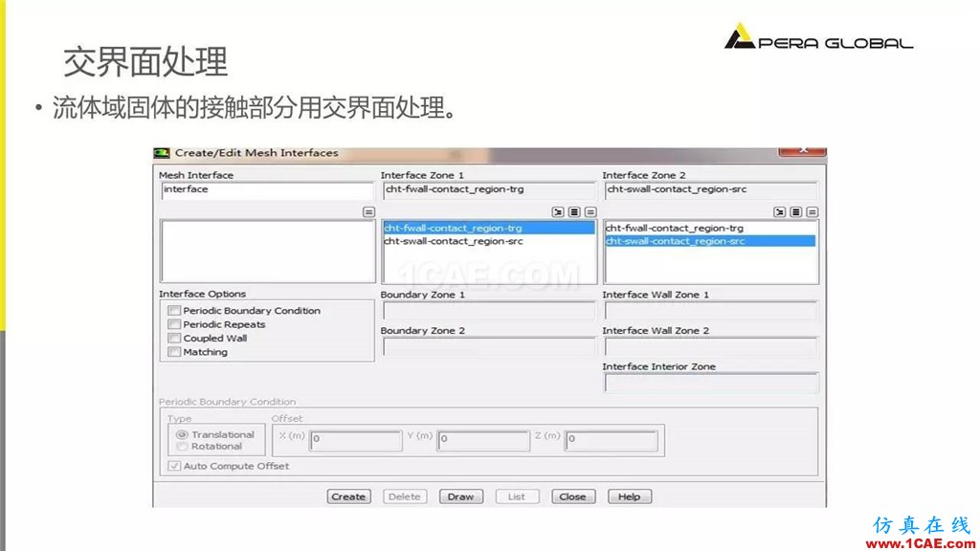The width and height of the screenshot is (980, 551).
Task: Click the Boundary Zone 1 field
Action: pos(489,311)
